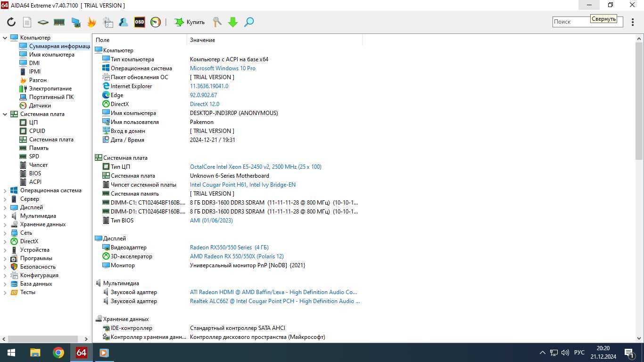Expand the Мультимедиа tree node
Screen dimensions: 644x362
(x=5, y=216)
